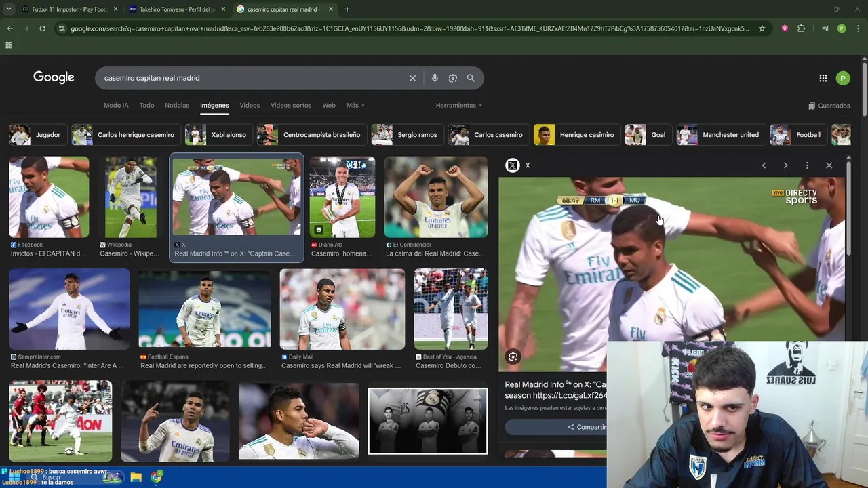Open the tab search dropdown arrow
868x488 pixels.
(9, 9)
